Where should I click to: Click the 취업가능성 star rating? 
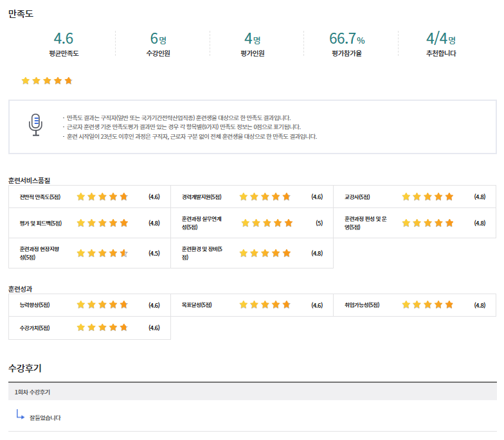[x=428, y=305]
